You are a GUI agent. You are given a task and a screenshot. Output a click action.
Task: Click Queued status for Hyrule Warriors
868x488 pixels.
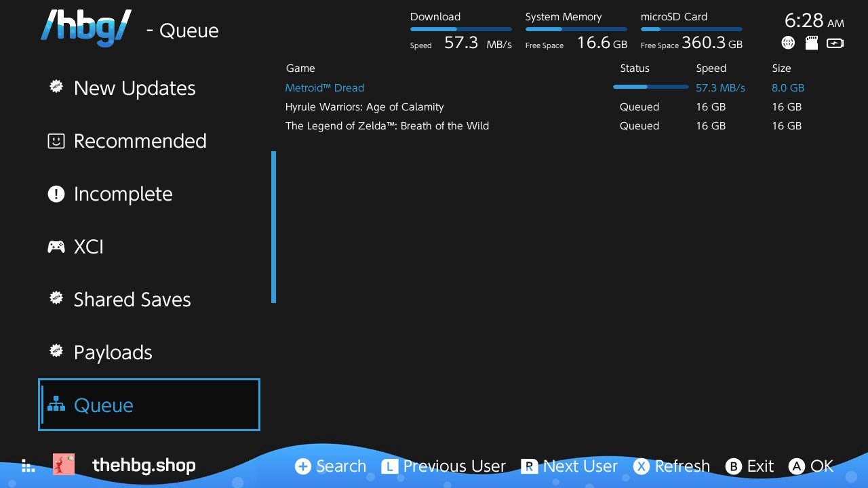[x=639, y=106]
